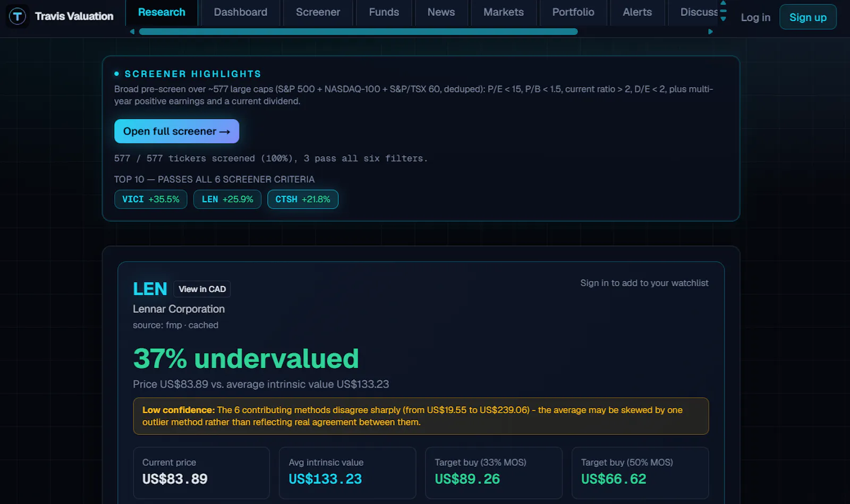Open the Dashboard tab
The image size is (850, 504).
(x=241, y=12)
